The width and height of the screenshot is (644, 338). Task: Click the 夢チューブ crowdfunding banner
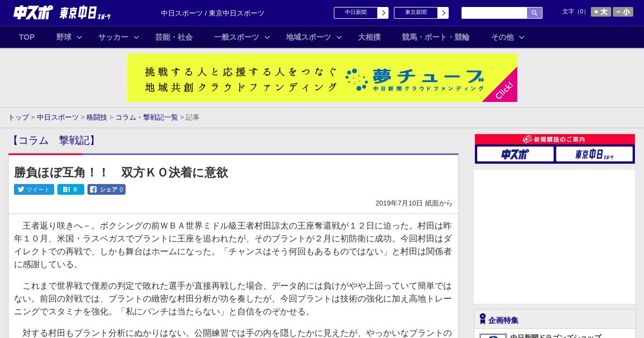click(x=322, y=78)
